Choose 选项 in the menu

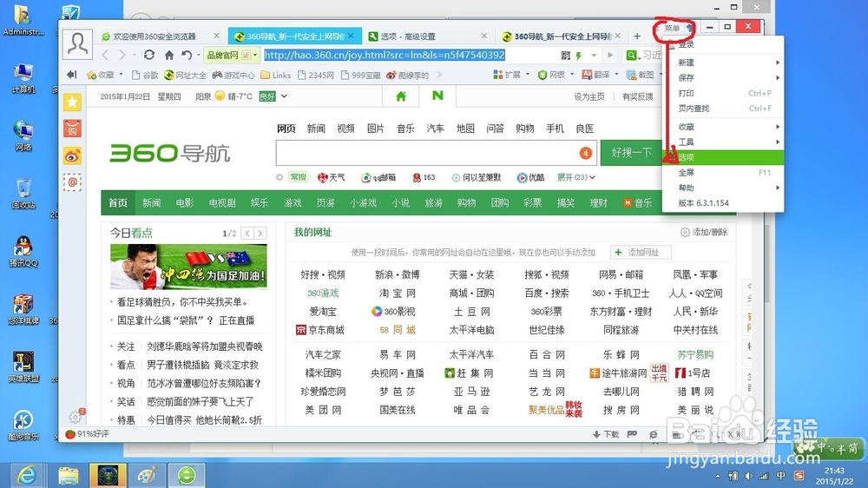[x=723, y=157]
